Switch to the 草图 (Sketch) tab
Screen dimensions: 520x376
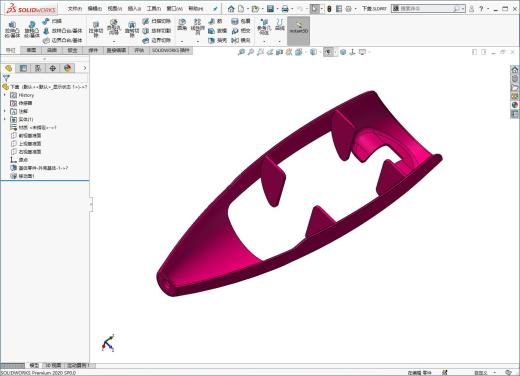[31, 50]
